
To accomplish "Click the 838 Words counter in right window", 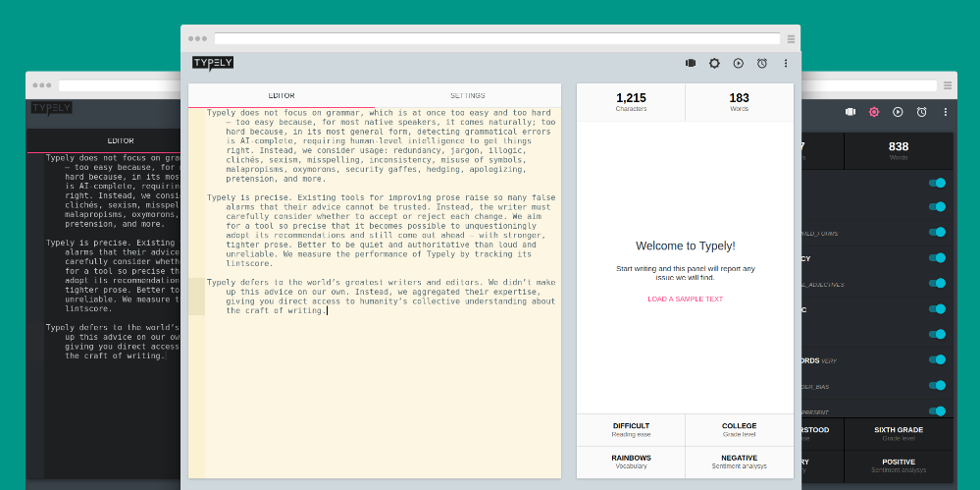I will (x=899, y=151).
